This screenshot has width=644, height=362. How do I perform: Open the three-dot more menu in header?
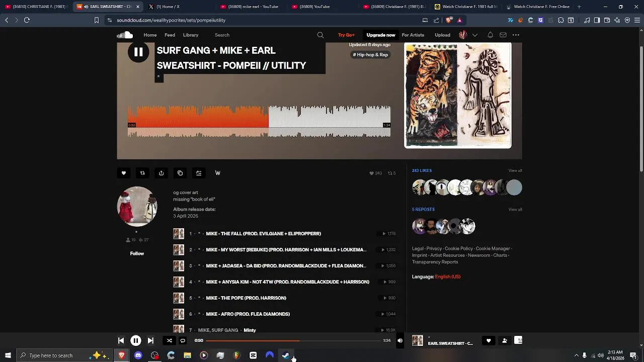[516, 35]
